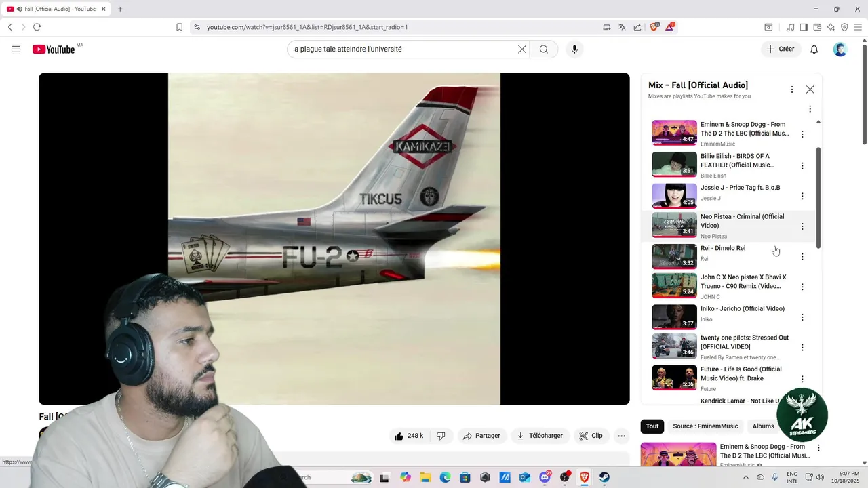Download video with Télécharger button
This screenshot has height=488, width=868.
point(540,436)
